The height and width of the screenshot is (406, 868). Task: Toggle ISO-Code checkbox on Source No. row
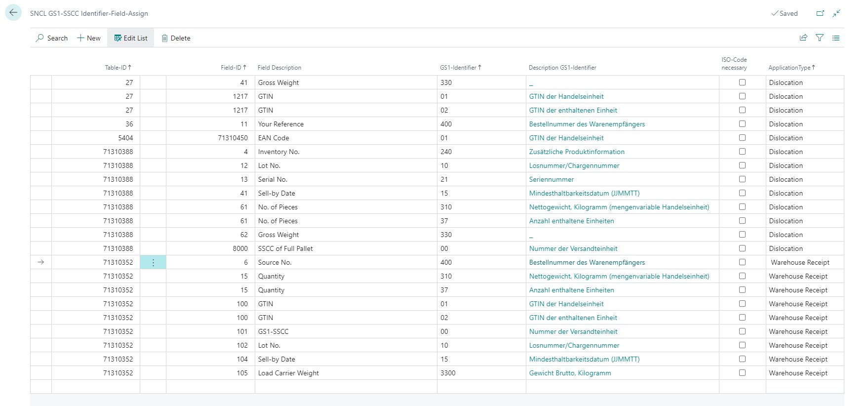(x=742, y=262)
